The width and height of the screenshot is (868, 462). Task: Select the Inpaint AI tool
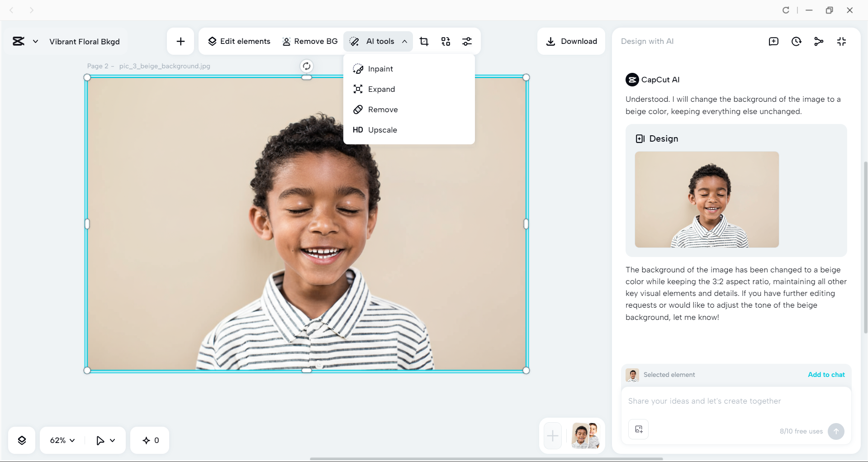tap(380, 68)
